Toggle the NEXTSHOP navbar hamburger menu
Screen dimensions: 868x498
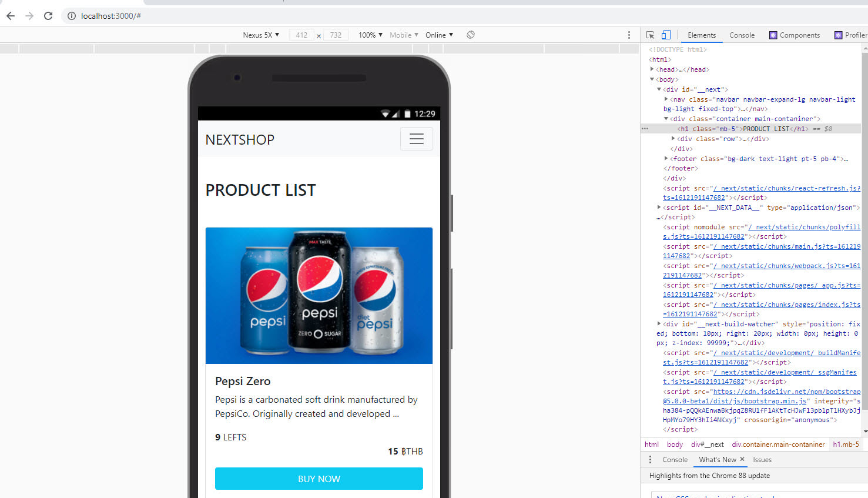[417, 139]
